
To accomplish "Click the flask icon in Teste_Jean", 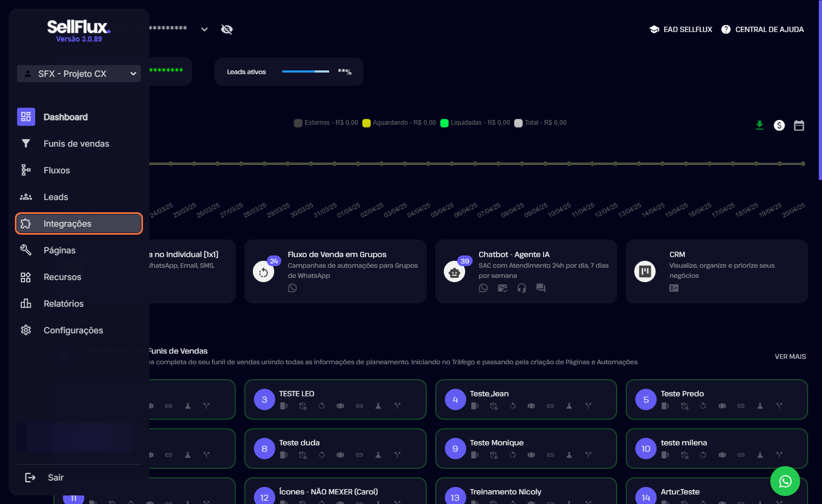I will pos(569,406).
